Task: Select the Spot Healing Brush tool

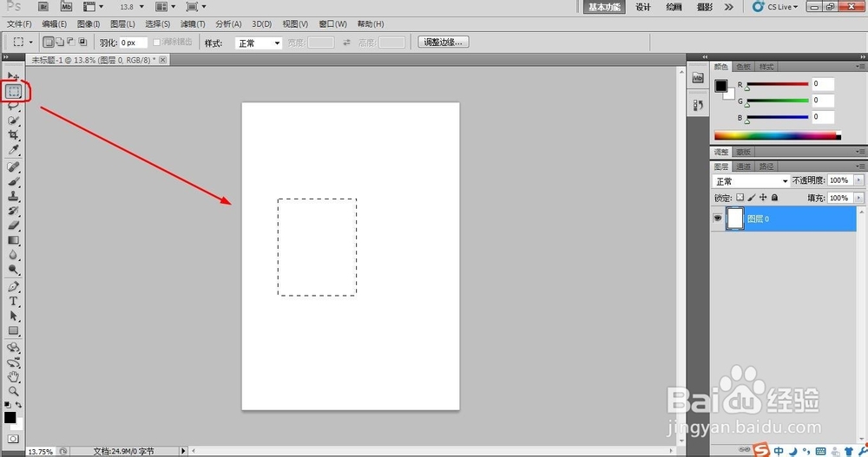Action: pos(13,166)
